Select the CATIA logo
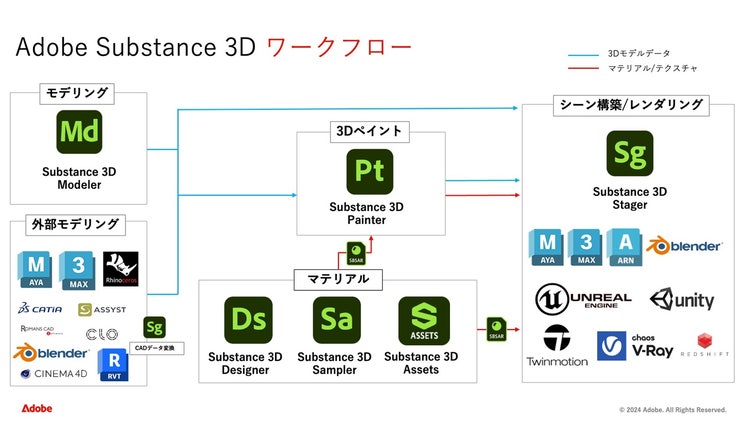 [40, 308]
